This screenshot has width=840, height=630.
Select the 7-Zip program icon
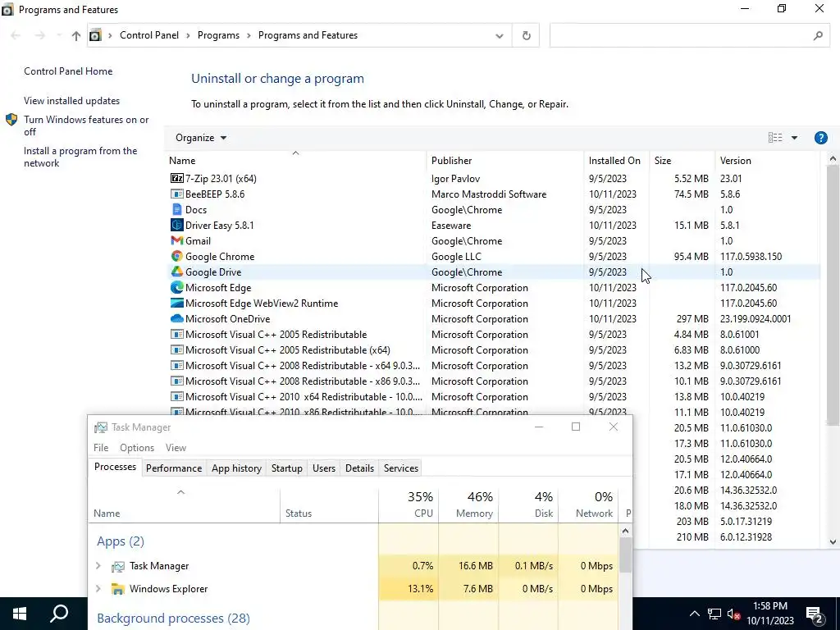click(x=177, y=178)
